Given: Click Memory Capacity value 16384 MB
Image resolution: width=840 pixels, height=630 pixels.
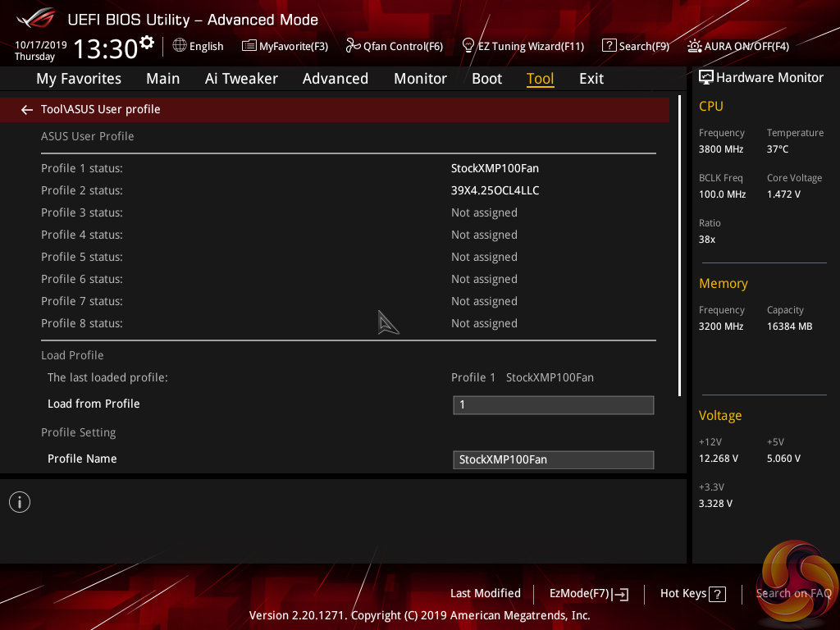Looking at the screenshot, I should (x=789, y=326).
